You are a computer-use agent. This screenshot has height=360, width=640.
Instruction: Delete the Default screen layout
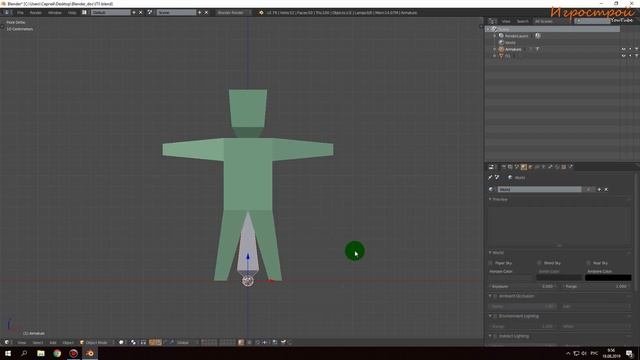click(141, 13)
